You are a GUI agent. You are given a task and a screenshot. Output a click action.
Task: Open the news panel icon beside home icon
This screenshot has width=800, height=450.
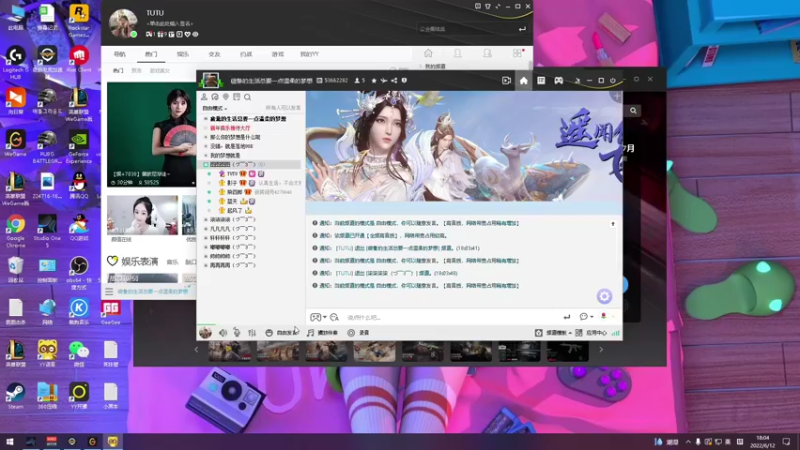click(541, 81)
